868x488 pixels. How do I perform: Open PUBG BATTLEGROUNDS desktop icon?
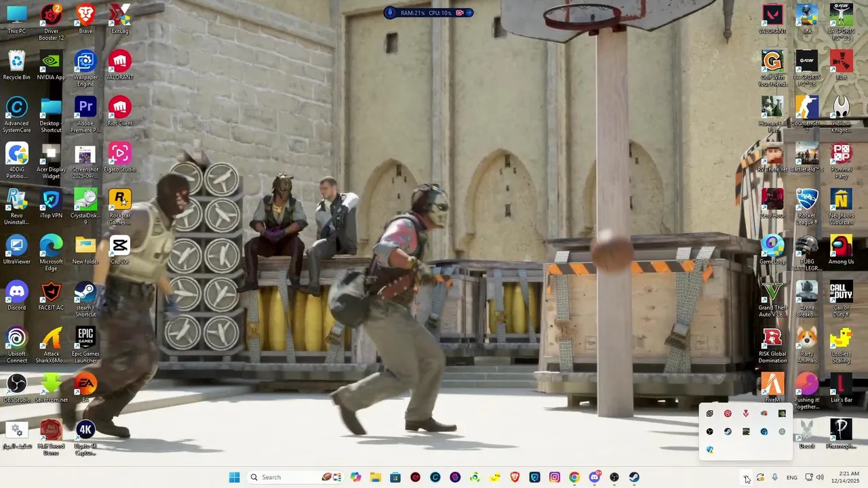point(806,253)
